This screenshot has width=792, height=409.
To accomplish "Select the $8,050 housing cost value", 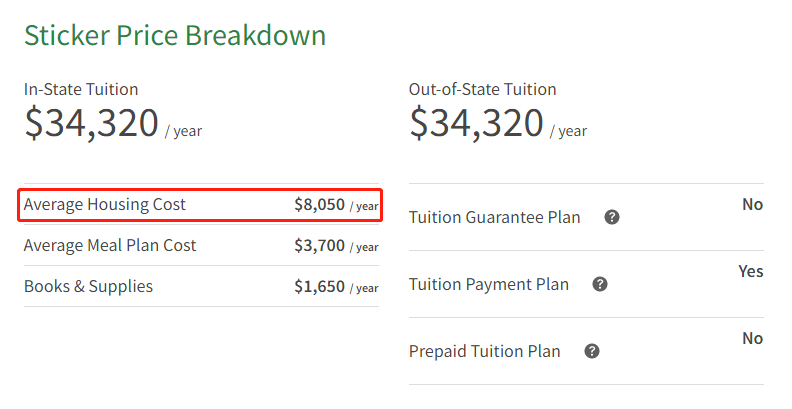I will tap(320, 204).
